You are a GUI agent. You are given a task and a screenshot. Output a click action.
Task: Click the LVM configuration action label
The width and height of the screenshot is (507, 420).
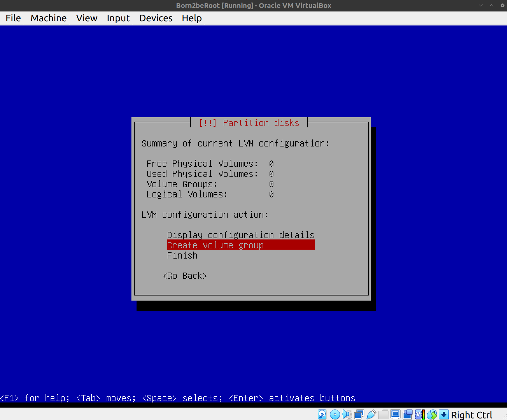point(205,215)
